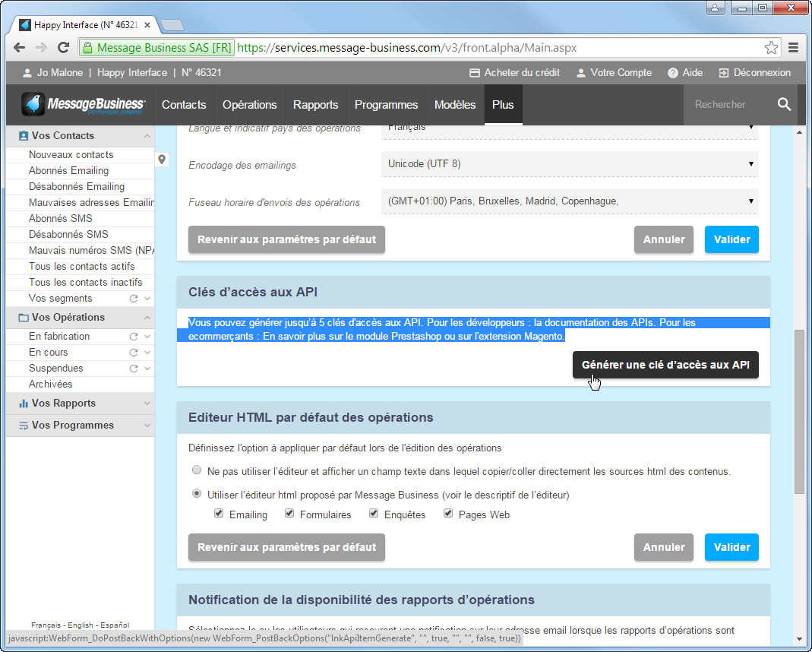This screenshot has height=652, width=812.
Task: Open the Encodage des emailings dropdown
Action: [750, 164]
